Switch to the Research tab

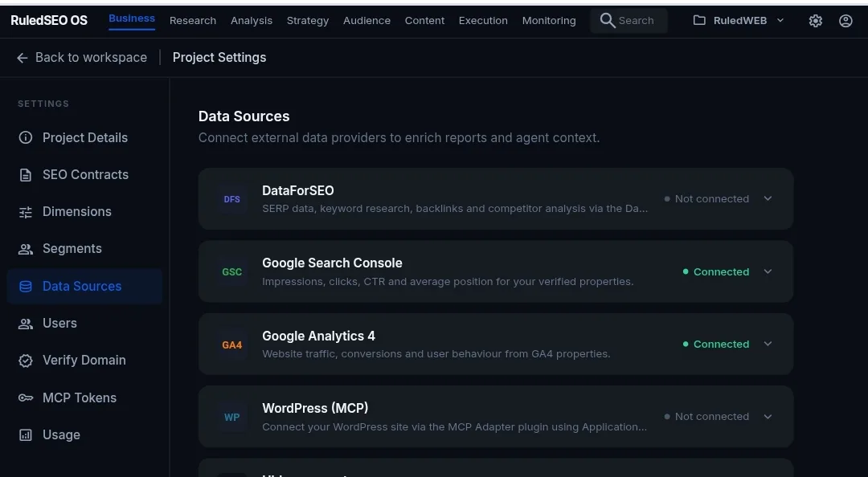pos(193,20)
